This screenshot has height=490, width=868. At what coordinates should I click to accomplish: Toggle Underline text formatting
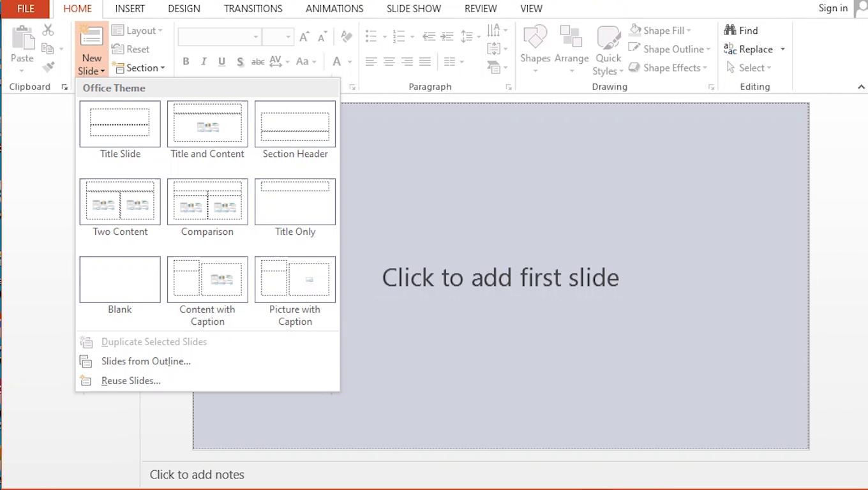click(x=221, y=62)
